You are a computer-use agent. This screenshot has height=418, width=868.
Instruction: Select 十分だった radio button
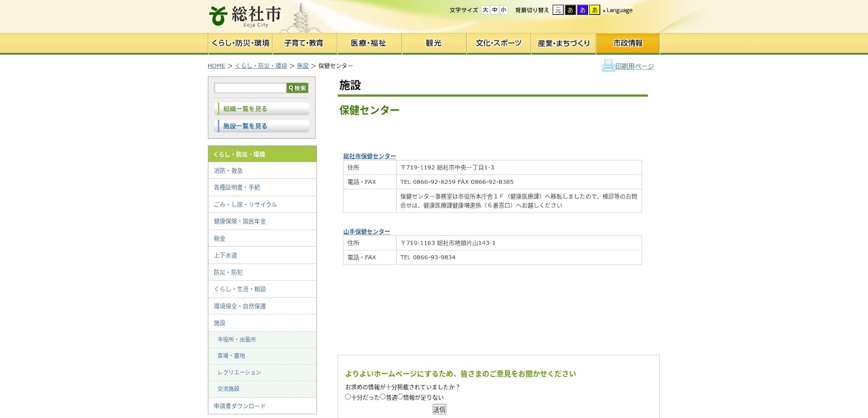tap(348, 397)
